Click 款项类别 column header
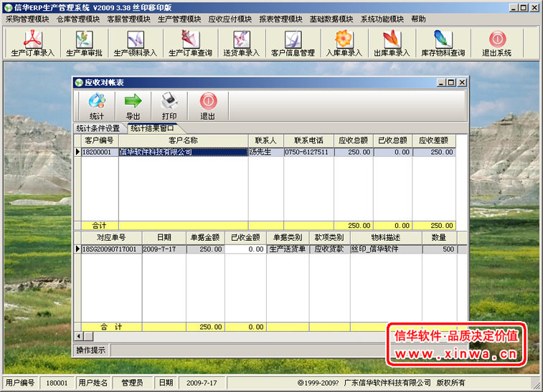543x392 pixels. [329, 238]
